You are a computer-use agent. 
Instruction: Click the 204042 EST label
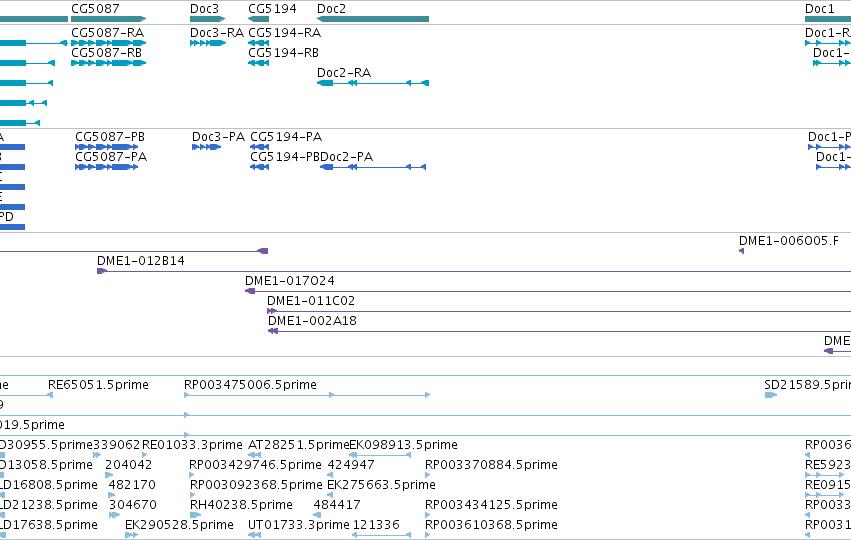(x=129, y=465)
